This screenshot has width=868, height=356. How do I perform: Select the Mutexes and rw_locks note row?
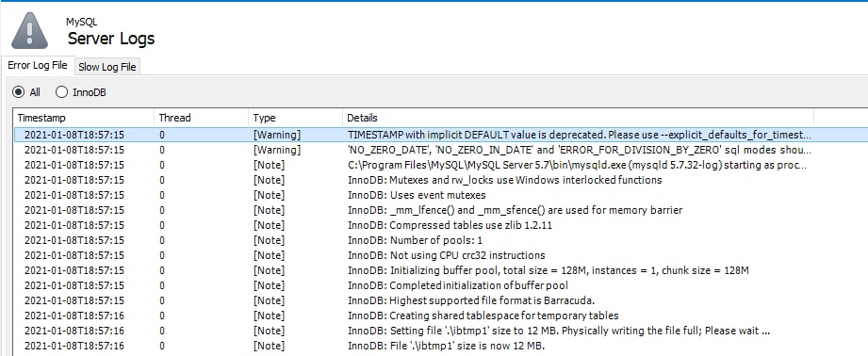click(x=441, y=180)
